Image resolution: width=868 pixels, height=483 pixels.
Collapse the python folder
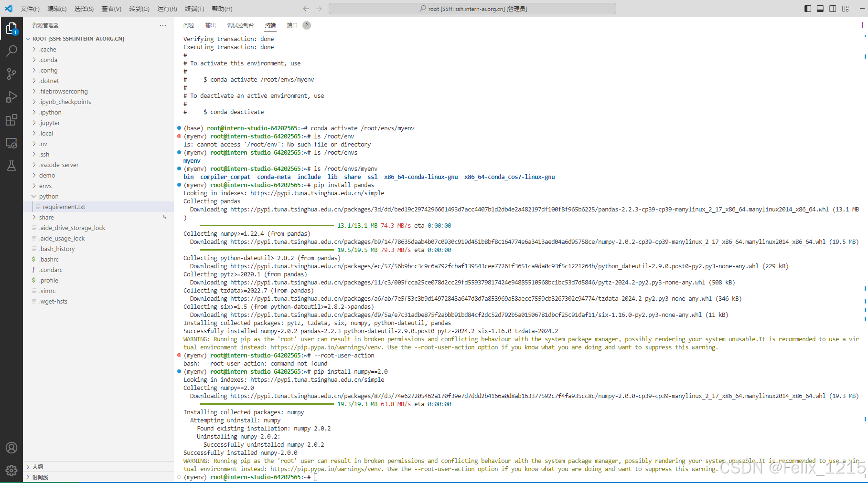coord(49,196)
